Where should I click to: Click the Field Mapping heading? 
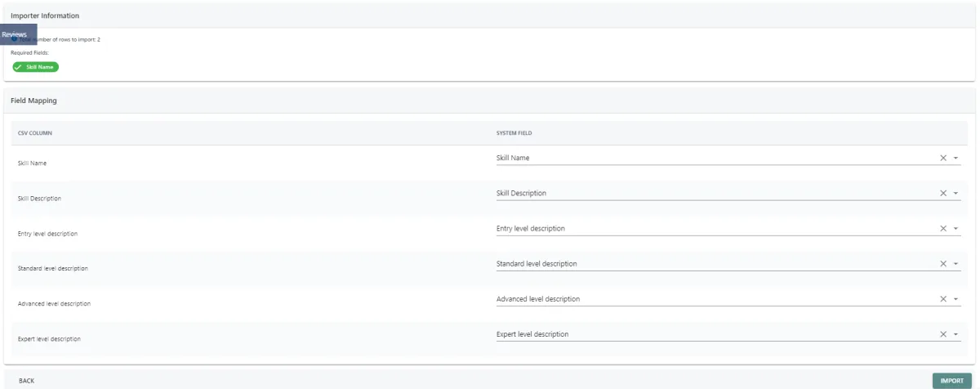coord(33,101)
